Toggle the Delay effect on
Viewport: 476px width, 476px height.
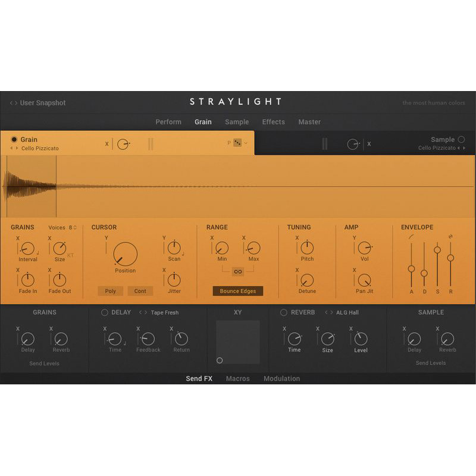(x=105, y=312)
